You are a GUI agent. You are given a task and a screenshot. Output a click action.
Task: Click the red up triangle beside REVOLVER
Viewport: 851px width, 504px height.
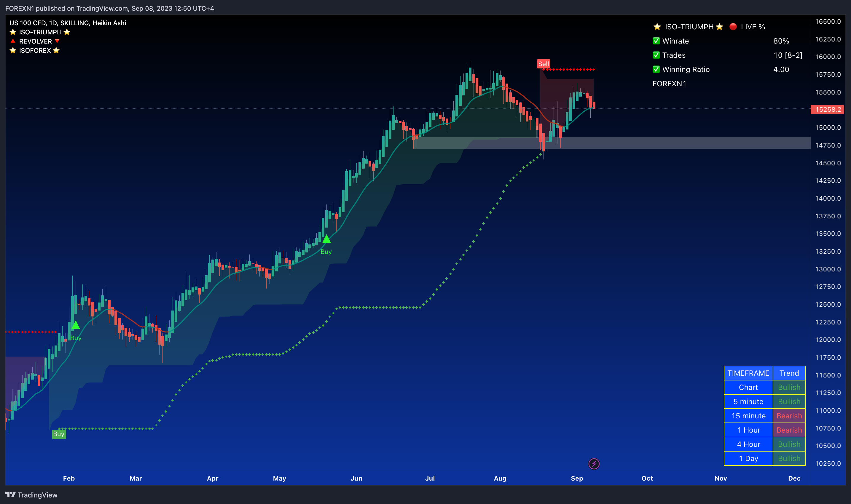pos(13,41)
